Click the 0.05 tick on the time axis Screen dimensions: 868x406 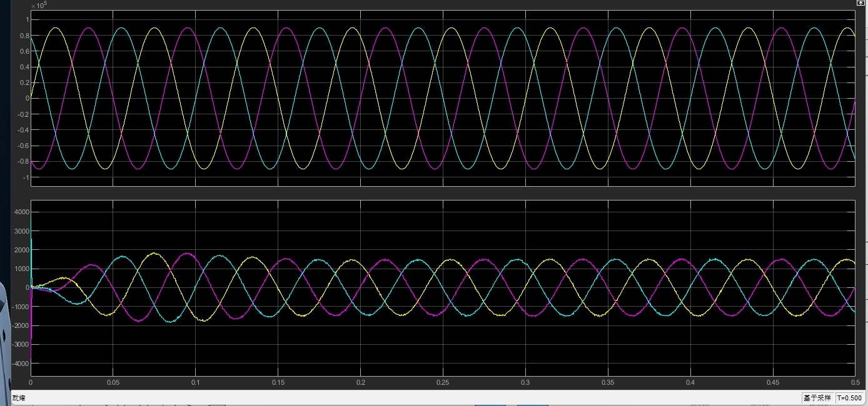pos(113,382)
